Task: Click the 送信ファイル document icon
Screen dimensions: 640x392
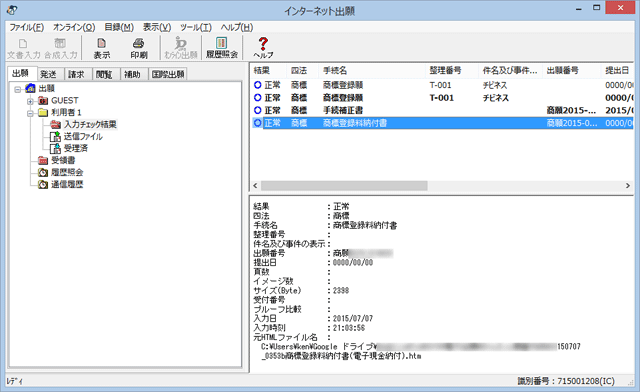Action: coord(55,136)
